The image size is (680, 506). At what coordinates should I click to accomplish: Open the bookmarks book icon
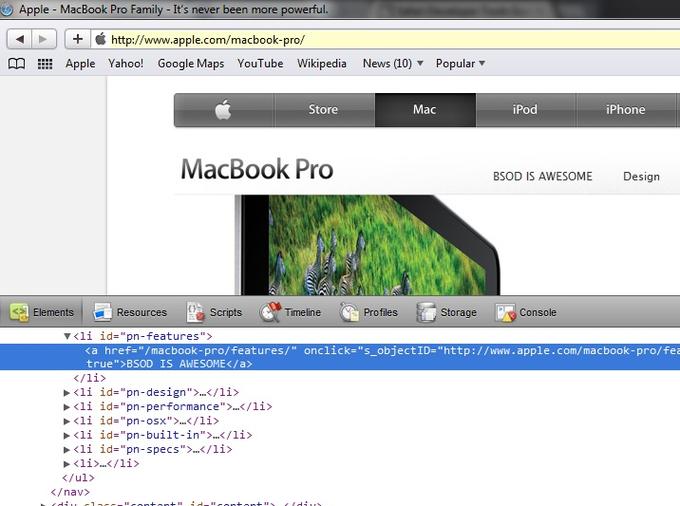coord(16,64)
